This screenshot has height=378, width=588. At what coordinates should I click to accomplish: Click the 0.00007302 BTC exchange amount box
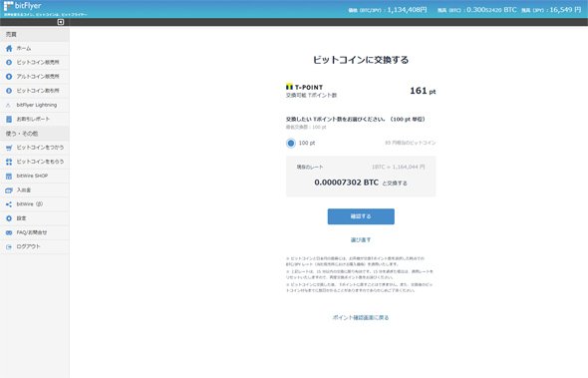[x=361, y=177]
